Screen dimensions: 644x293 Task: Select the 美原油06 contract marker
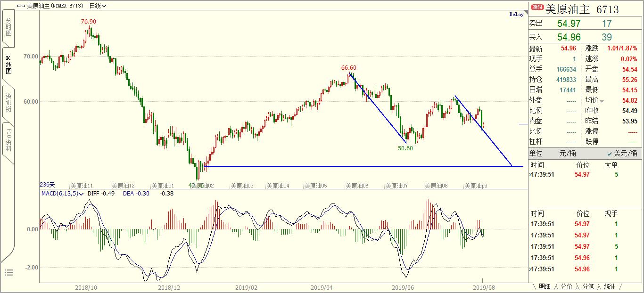[x=357, y=186]
